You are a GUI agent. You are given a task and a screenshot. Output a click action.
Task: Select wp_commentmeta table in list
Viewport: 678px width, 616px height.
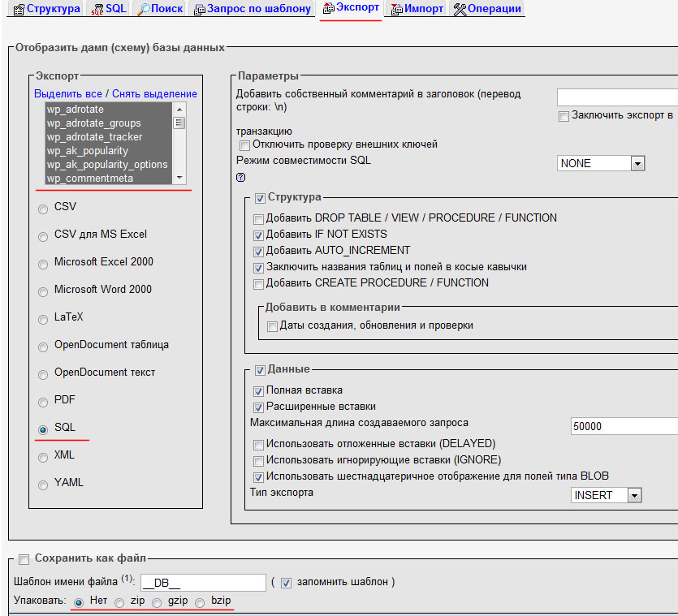109,178
